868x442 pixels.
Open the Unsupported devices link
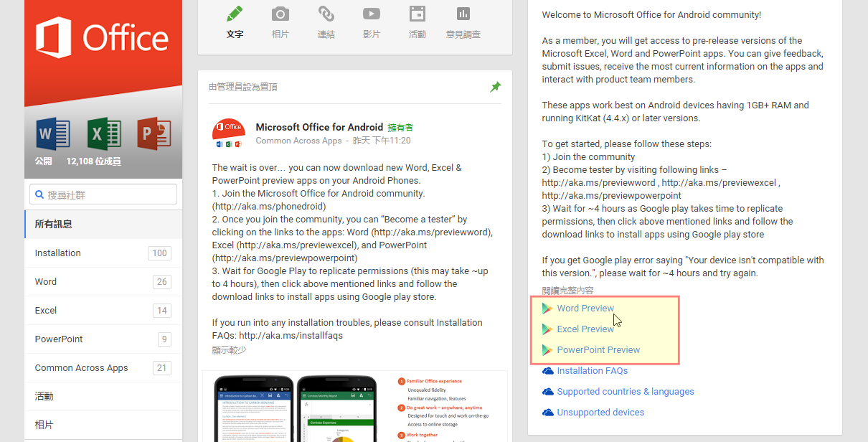click(600, 413)
